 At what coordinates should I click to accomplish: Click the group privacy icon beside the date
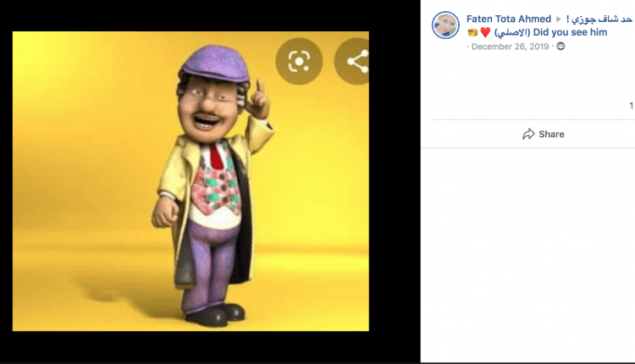click(x=560, y=47)
